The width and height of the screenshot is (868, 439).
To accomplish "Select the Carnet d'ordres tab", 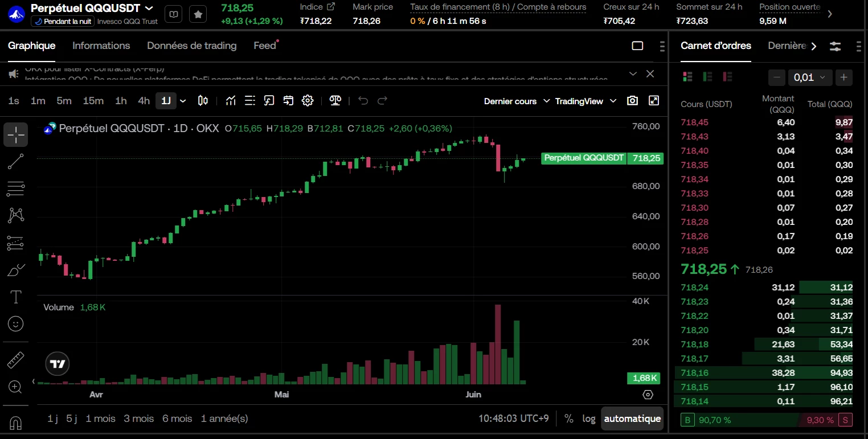I will [716, 46].
